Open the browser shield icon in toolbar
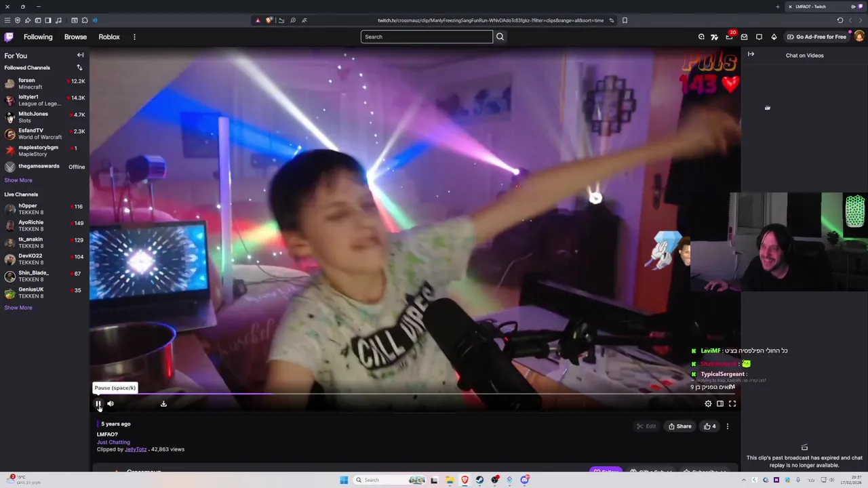Screen dimensions: 868x488 pyautogui.click(x=18, y=20)
